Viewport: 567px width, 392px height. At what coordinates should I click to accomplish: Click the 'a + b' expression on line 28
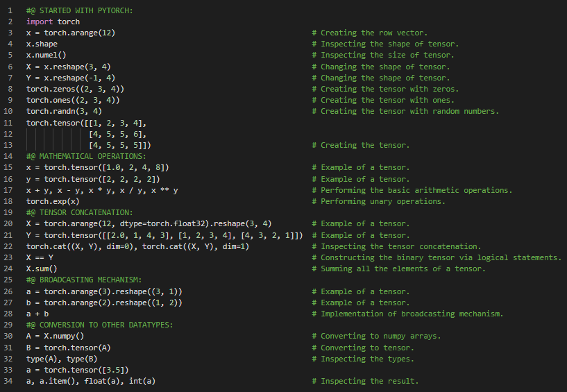point(37,314)
